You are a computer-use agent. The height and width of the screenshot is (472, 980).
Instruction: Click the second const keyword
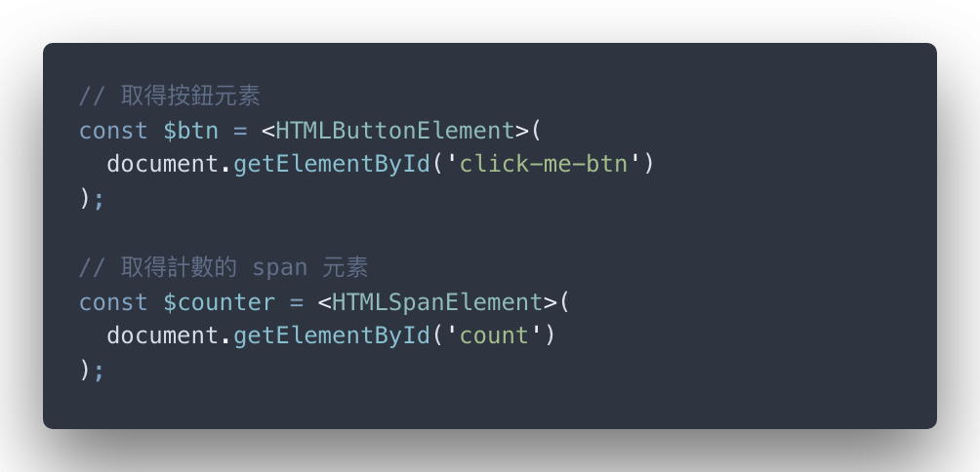click(114, 303)
